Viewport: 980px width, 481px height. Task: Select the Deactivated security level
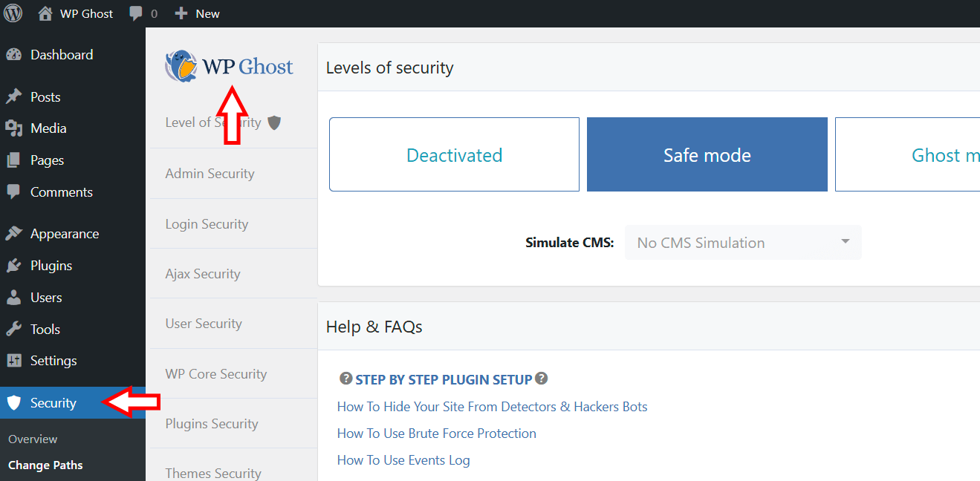click(x=454, y=154)
